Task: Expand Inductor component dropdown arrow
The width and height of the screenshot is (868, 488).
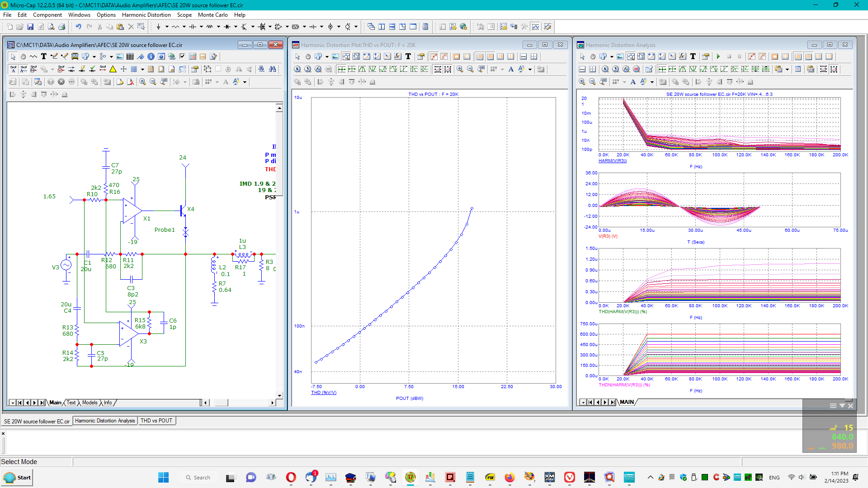Action: point(218,27)
